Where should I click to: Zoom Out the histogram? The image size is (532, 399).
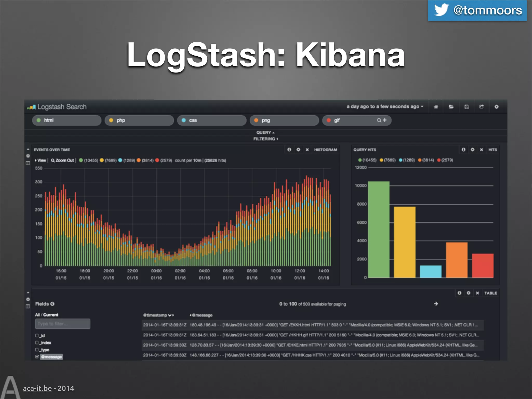63,160
